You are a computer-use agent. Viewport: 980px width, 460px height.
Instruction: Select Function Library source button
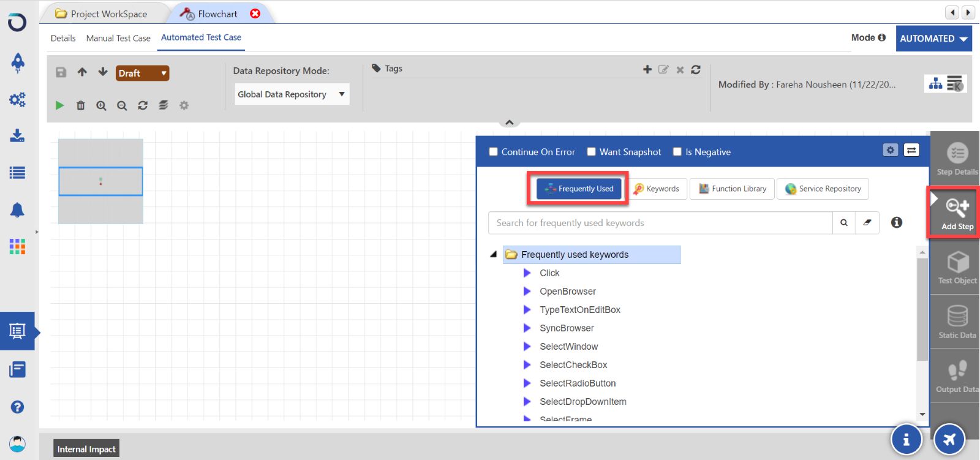tap(733, 189)
